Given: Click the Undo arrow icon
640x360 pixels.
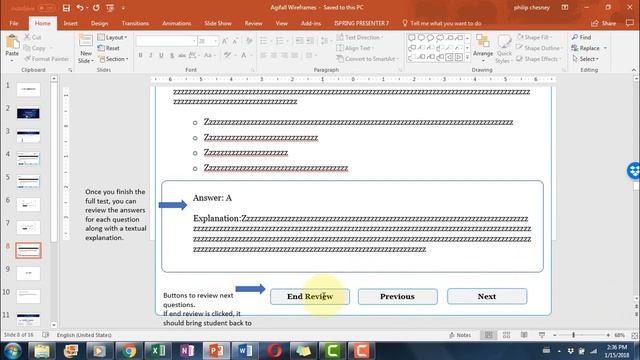Looking at the screenshot, I should (x=80, y=8).
